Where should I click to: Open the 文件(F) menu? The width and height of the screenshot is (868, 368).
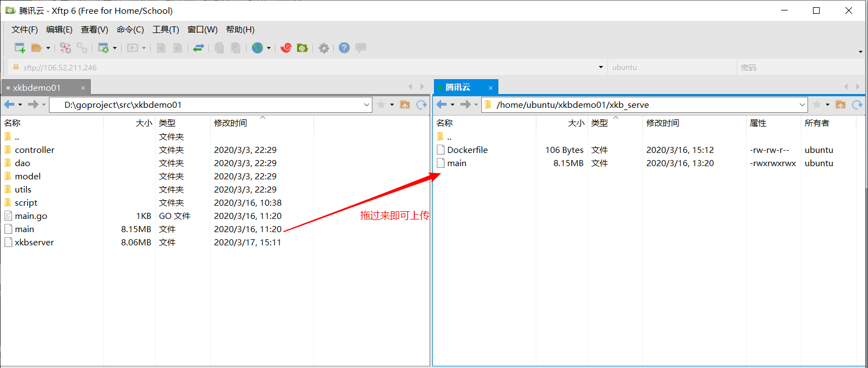pyautogui.click(x=25, y=30)
